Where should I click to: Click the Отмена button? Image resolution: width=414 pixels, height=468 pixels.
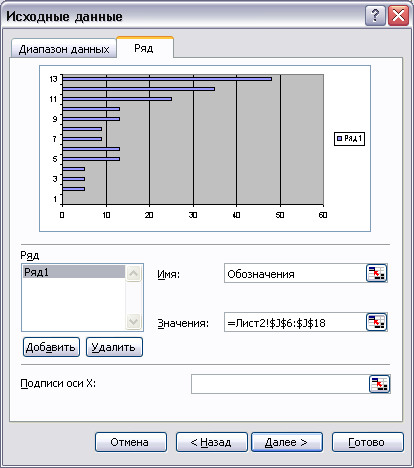tap(131, 442)
